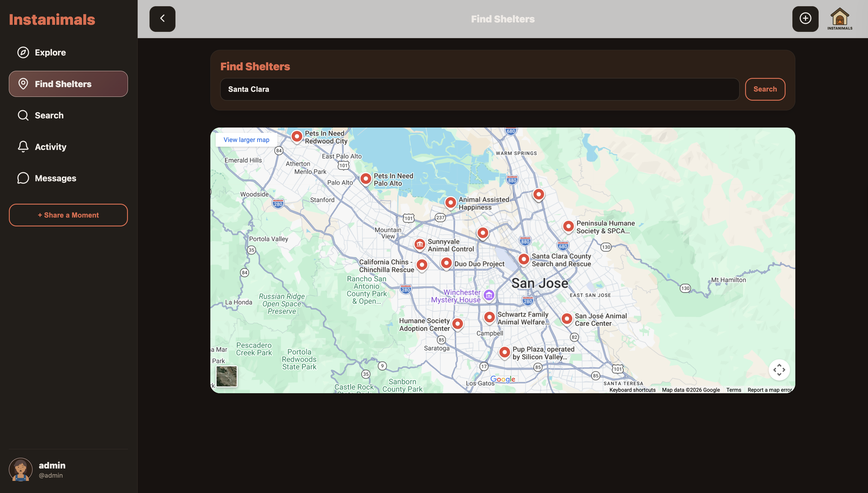Viewport: 868px width, 493px height.
Task: Click the Peninsula Humane Society pin
Action: click(x=568, y=226)
